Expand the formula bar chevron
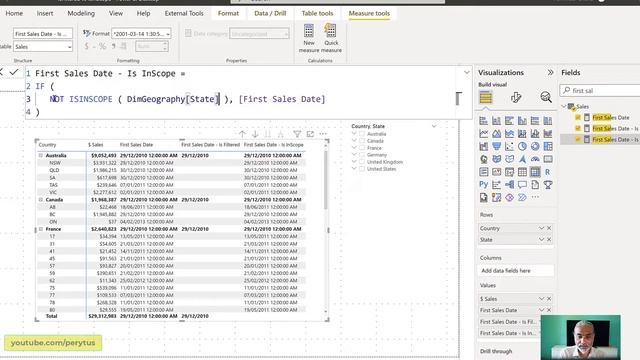Image resolution: width=640 pixels, height=360 pixels. [x=467, y=72]
